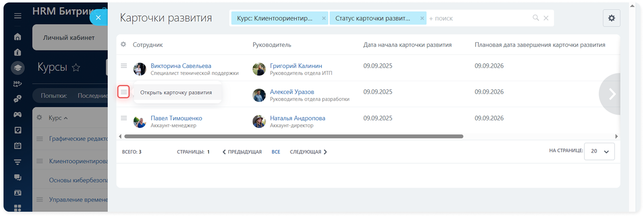Click the settings gear button at top right
The image size is (644, 217).
611,18
